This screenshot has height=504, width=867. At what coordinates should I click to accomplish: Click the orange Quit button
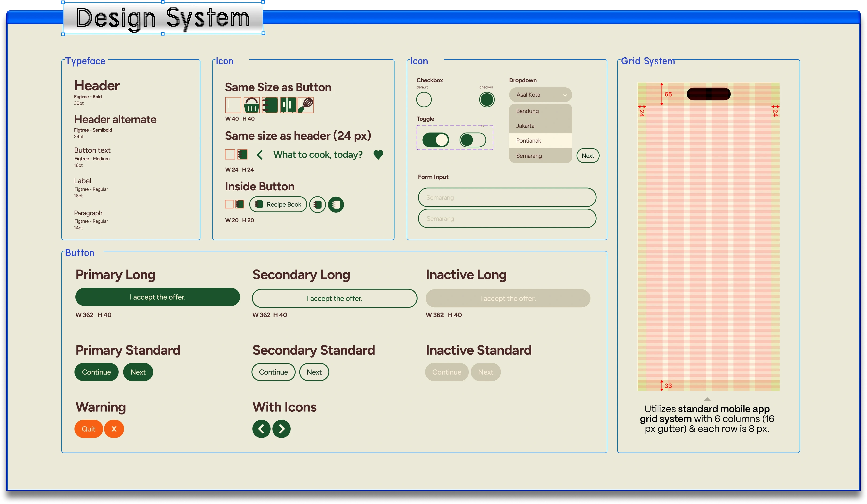(88, 429)
